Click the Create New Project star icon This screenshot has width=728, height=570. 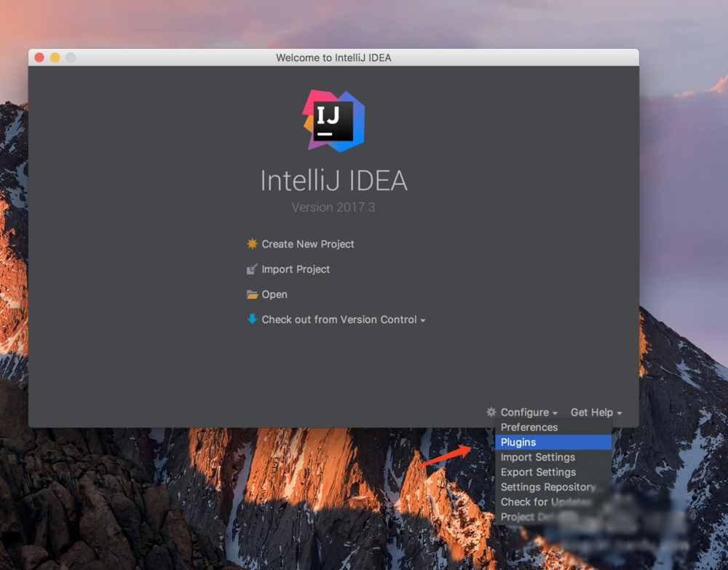point(252,244)
